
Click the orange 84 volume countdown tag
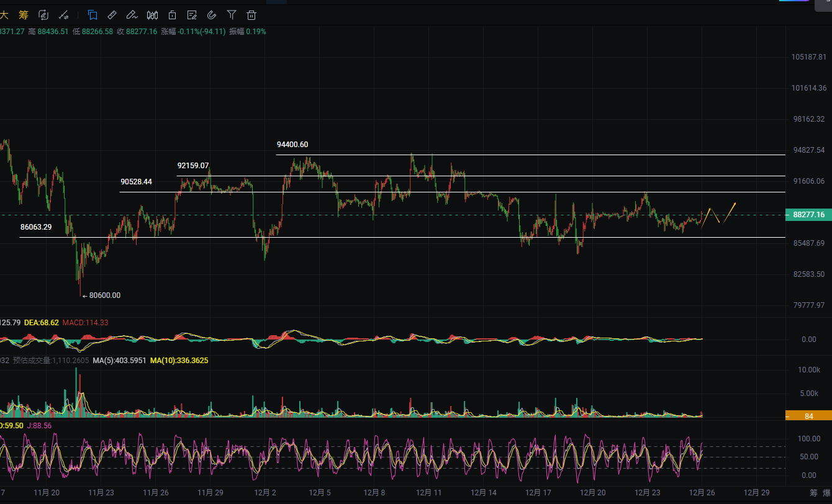(808, 416)
